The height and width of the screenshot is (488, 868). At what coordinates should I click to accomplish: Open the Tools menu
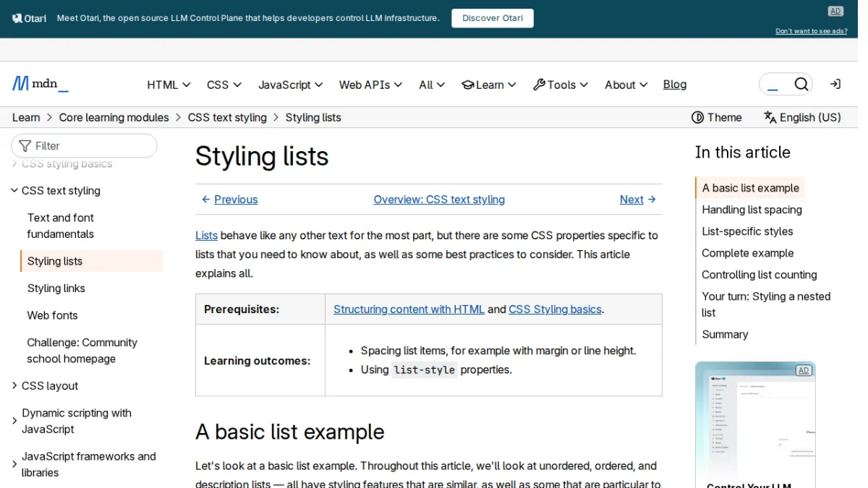tap(561, 85)
